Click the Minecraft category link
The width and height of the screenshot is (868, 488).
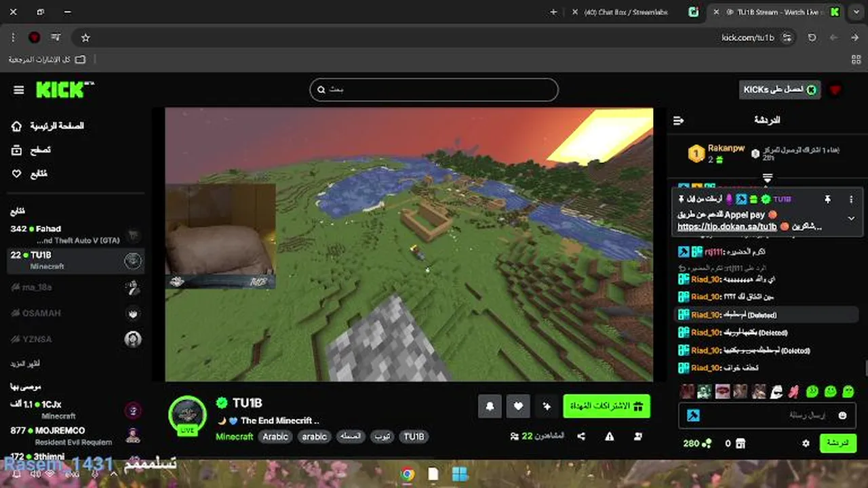tap(234, 436)
